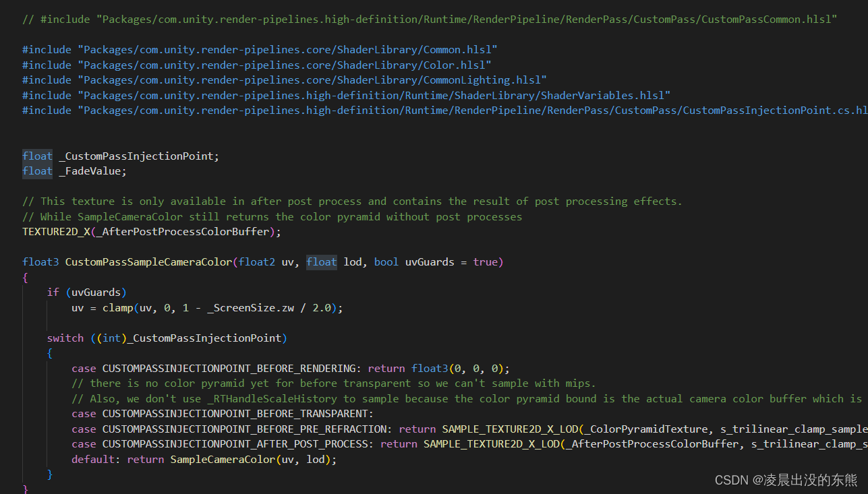Click the ShaderVariables.hlsl include line

[346, 96]
